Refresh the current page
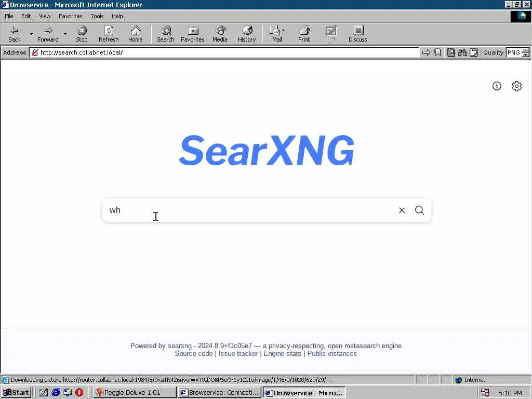Screen dimensions: 532x399 tap(109, 34)
